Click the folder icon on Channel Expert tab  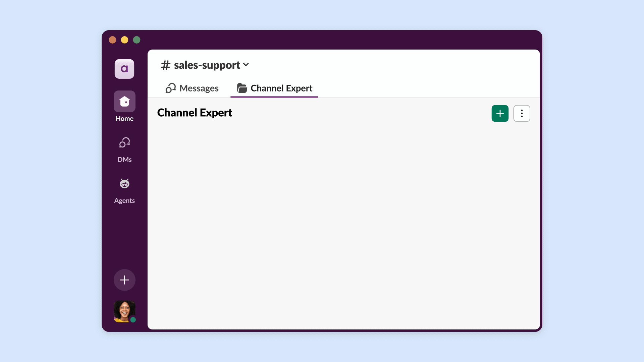click(x=242, y=88)
